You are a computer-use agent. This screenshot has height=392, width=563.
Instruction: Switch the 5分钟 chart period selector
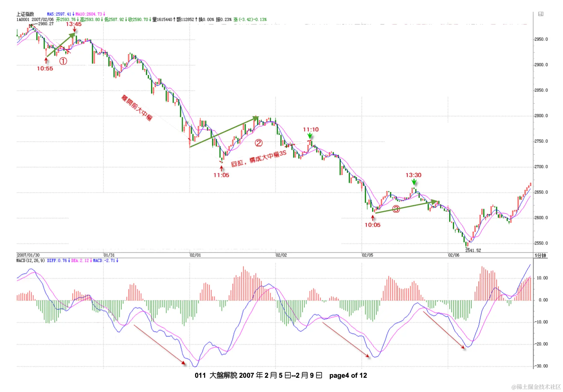540,255
